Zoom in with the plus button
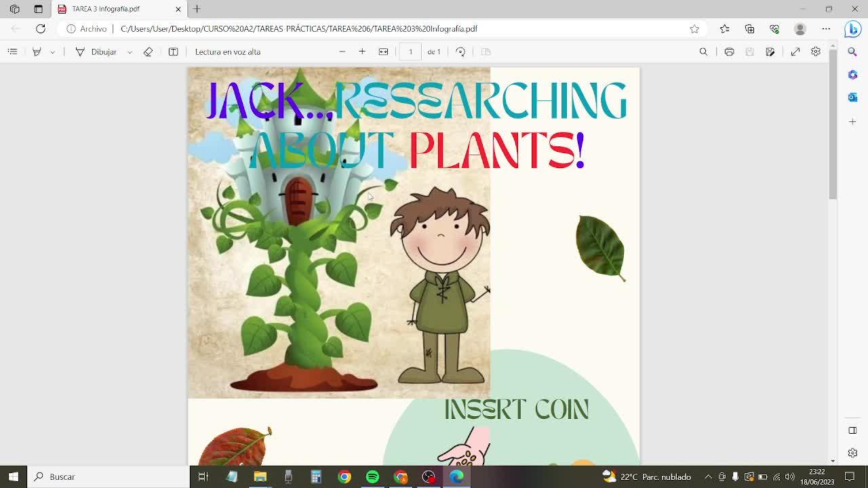This screenshot has height=488, width=868. click(x=362, y=52)
